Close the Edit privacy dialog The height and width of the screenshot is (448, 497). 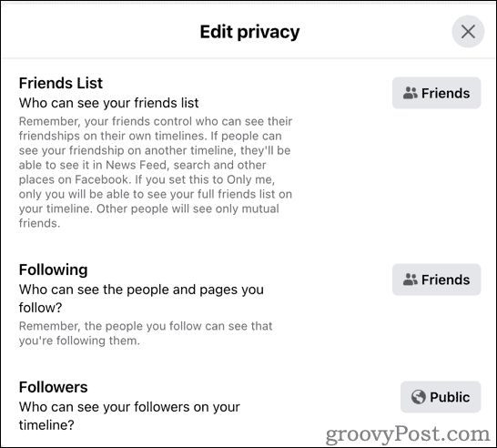[468, 31]
